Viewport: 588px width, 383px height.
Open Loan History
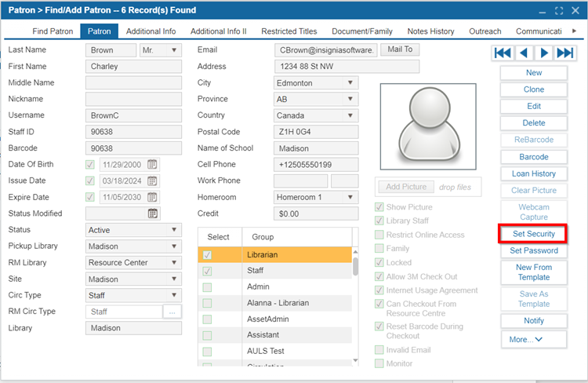coord(534,173)
